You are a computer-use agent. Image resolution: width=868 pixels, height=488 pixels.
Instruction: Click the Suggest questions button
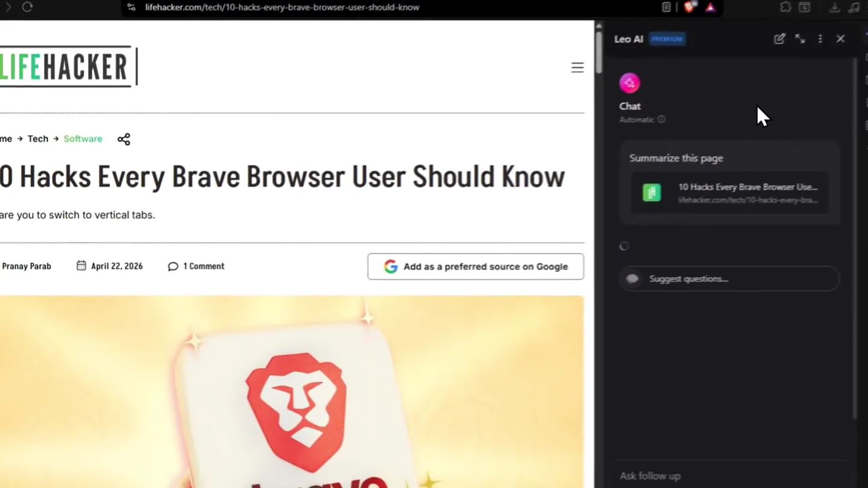[x=729, y=278]
